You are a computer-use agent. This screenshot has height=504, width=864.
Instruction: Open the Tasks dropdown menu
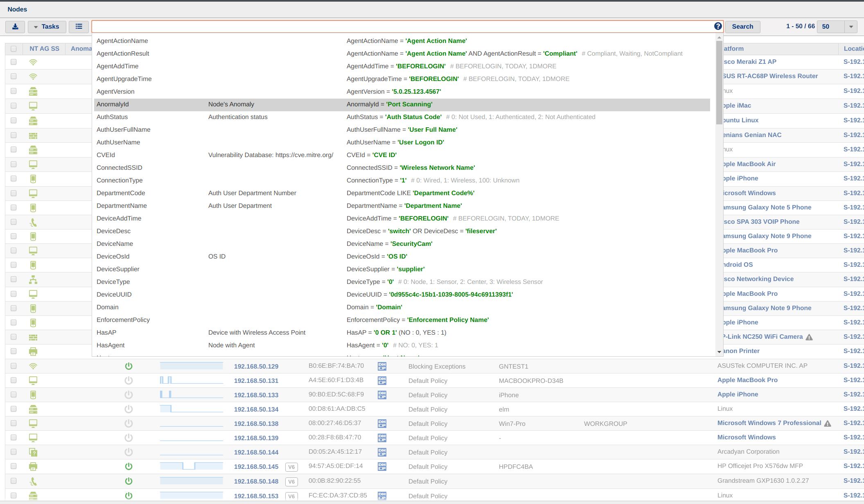pos(47,27)
